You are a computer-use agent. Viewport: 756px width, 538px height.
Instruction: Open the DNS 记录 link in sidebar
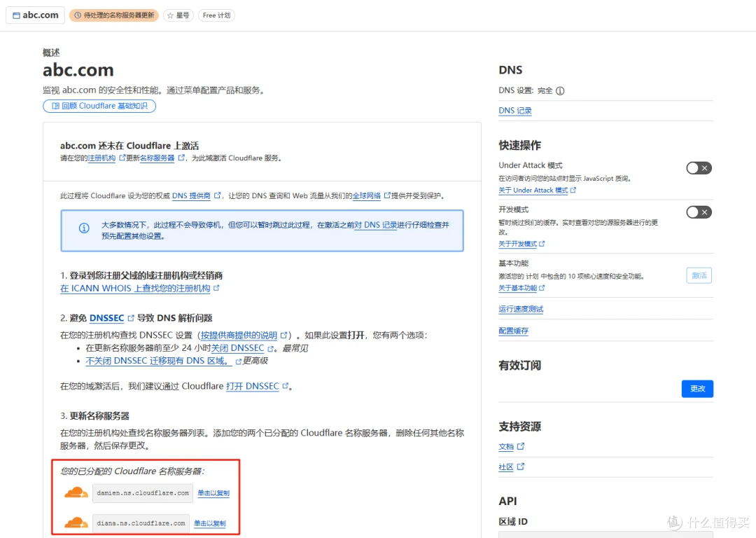pyautogui.click(x=515, y=111)
